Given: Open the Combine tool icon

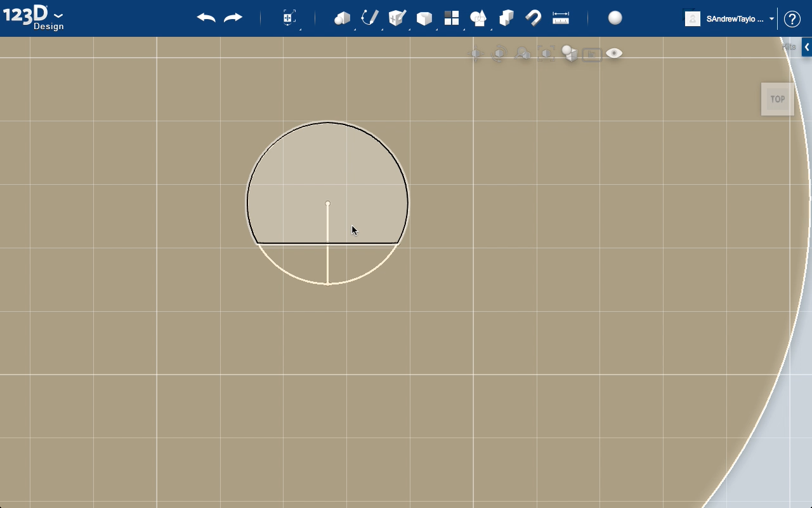Looking at the screenshot, I should pos(506,18).
